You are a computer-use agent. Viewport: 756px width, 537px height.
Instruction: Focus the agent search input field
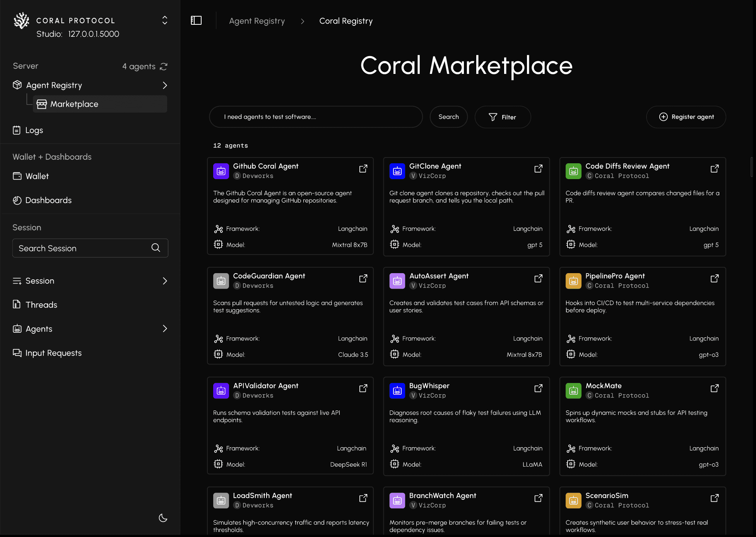316,117
